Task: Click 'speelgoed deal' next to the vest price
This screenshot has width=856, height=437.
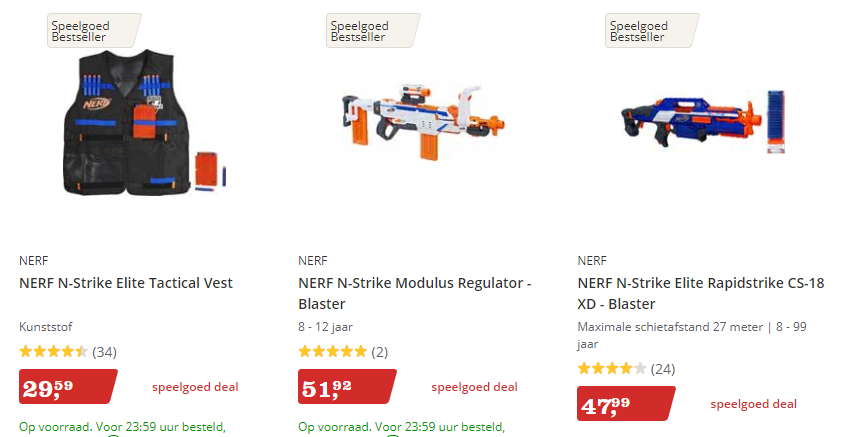Action: pos(195,387)
